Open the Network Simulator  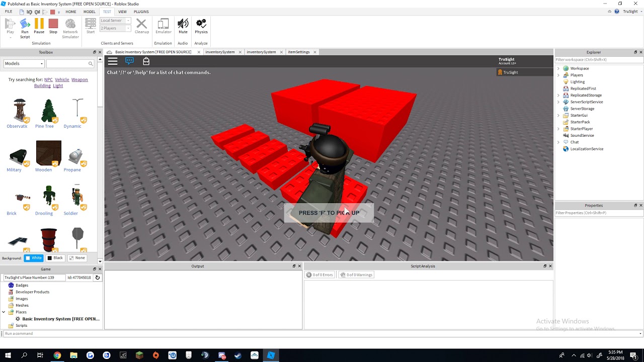click(x=70, y=28)
